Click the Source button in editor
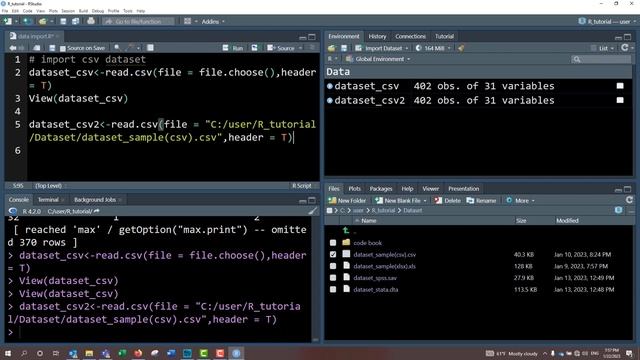The width and height of the screenshot is (640, 360). 281,48
